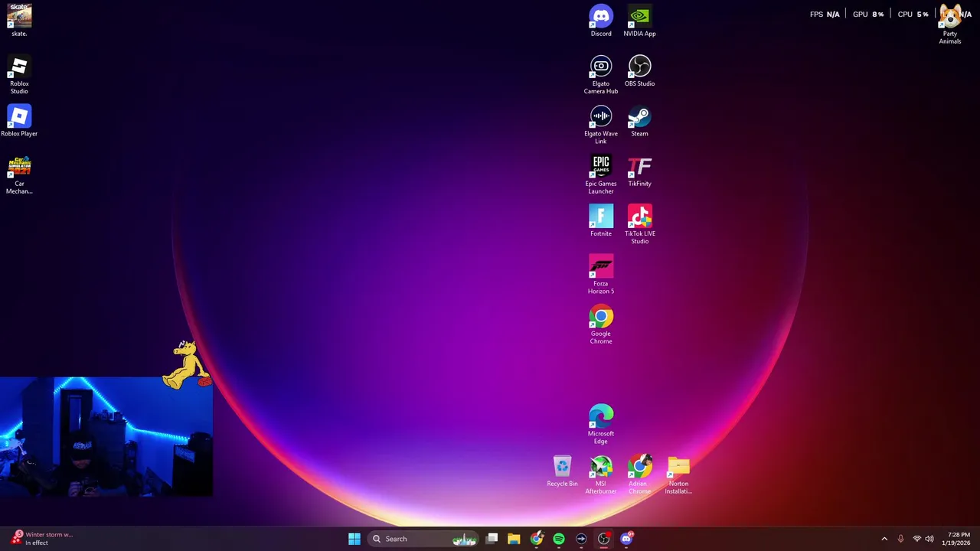The height and width of the screenshot is (551, 980).
Task: Show hidden system tray icons
Action: (884, 539)
